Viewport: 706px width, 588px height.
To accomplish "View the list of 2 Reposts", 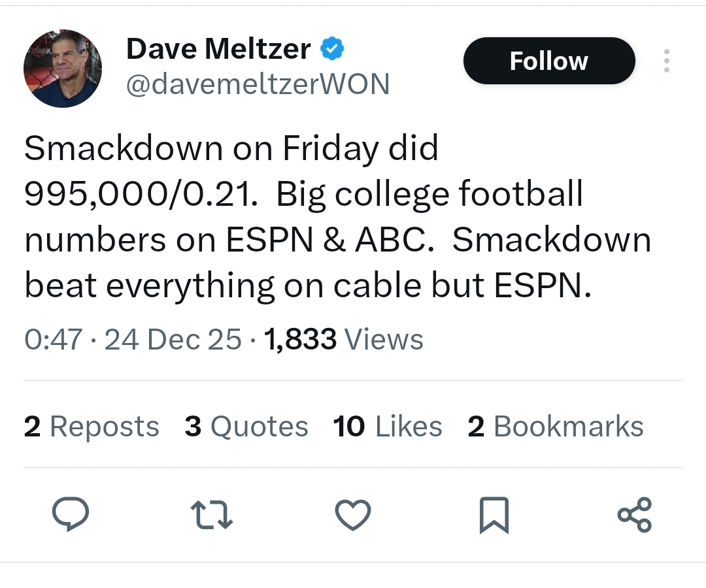I will point(92,427).
